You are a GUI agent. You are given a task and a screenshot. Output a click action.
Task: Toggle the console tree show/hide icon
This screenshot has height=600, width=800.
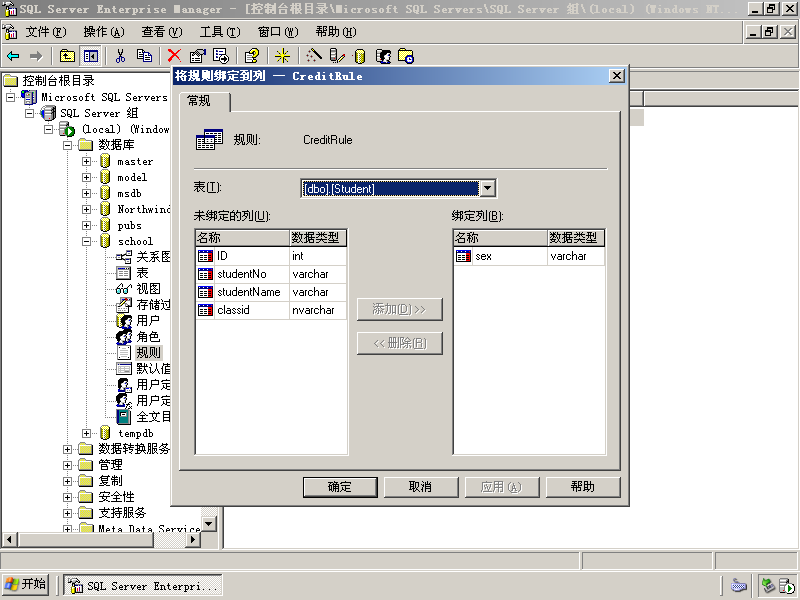(x=91, y=56)
